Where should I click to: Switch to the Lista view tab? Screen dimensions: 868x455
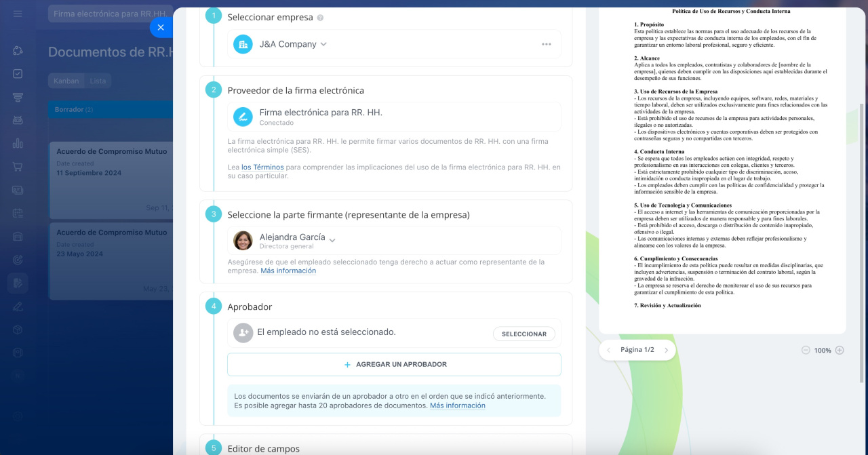pyautogui.click(x=98, y=81)
